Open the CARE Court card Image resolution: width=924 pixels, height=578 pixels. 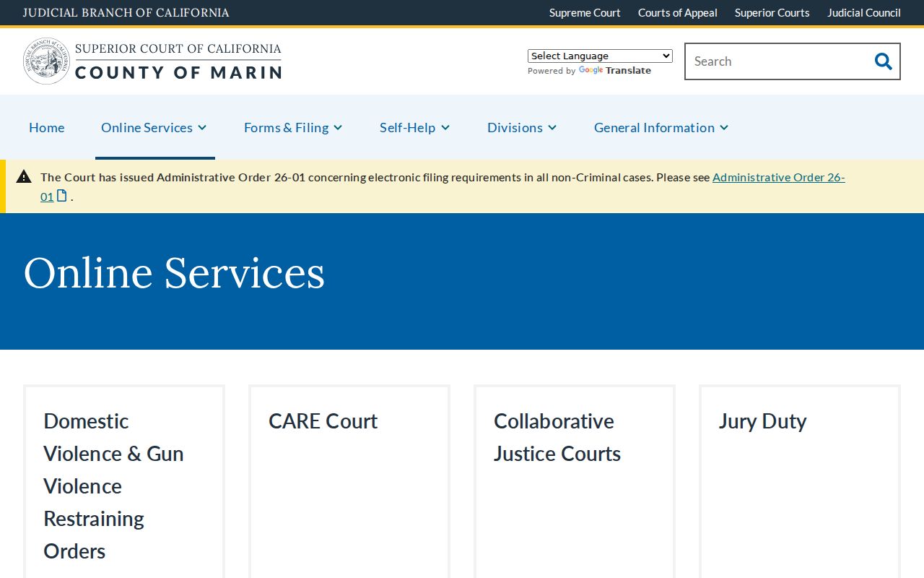click(349, 482)
